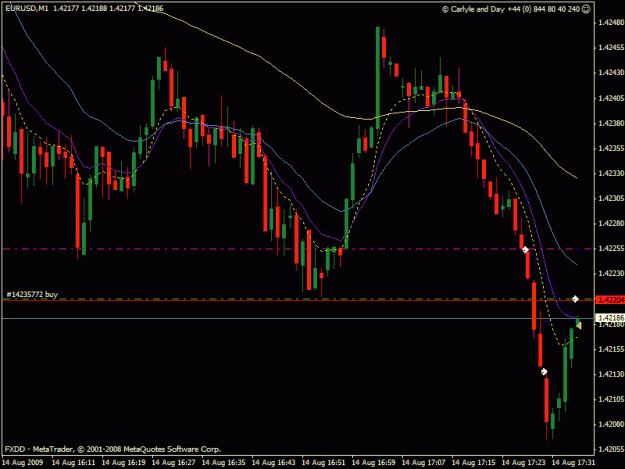Click the 'EURUSD,M1' chart title text

tap(27, 8)
